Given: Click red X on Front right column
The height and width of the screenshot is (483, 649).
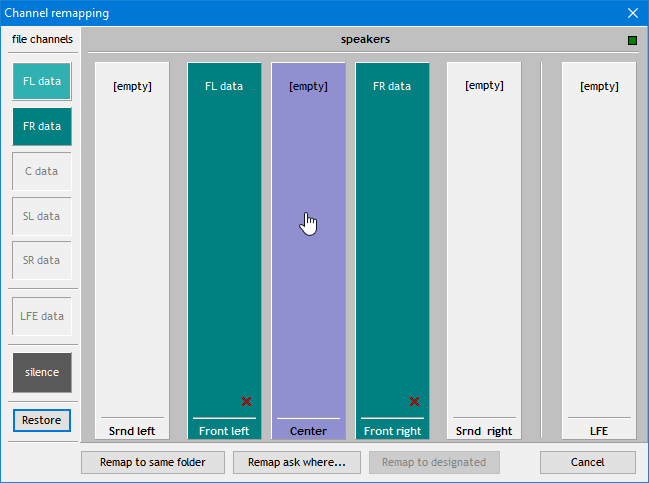Looking at the screenshot, I should [x=414, y=402].
